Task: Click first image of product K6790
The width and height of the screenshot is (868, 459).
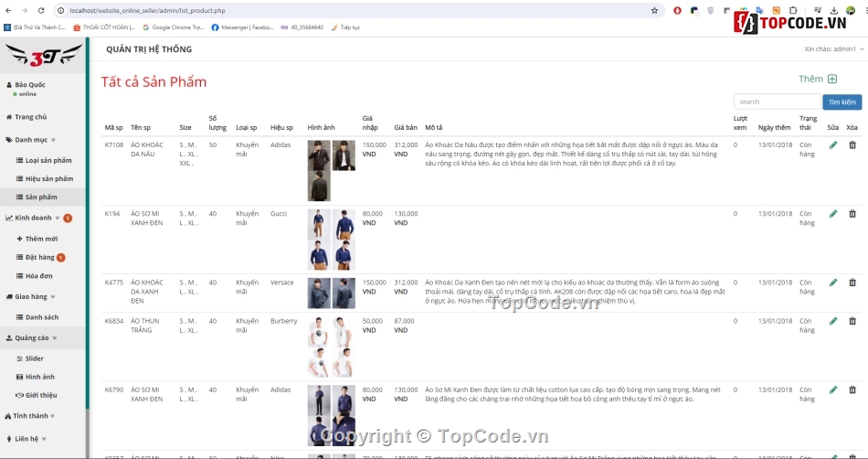Action: [x=319, y=400]
